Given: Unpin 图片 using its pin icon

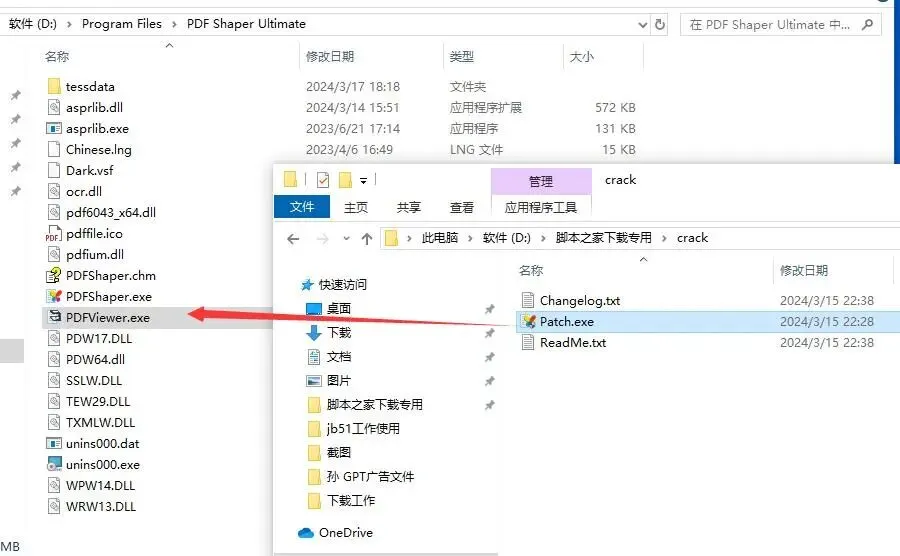Looking at the screenshot, I should [490, 381].
